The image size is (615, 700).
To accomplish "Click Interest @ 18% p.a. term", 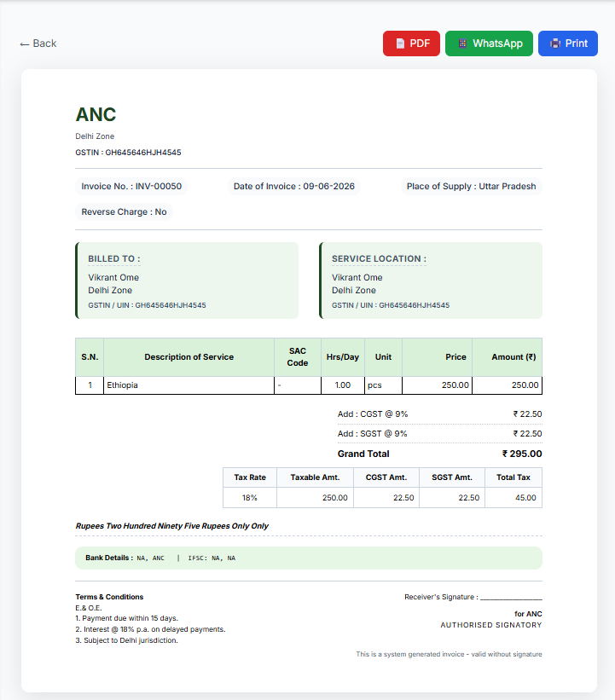I will click(150, 629).
